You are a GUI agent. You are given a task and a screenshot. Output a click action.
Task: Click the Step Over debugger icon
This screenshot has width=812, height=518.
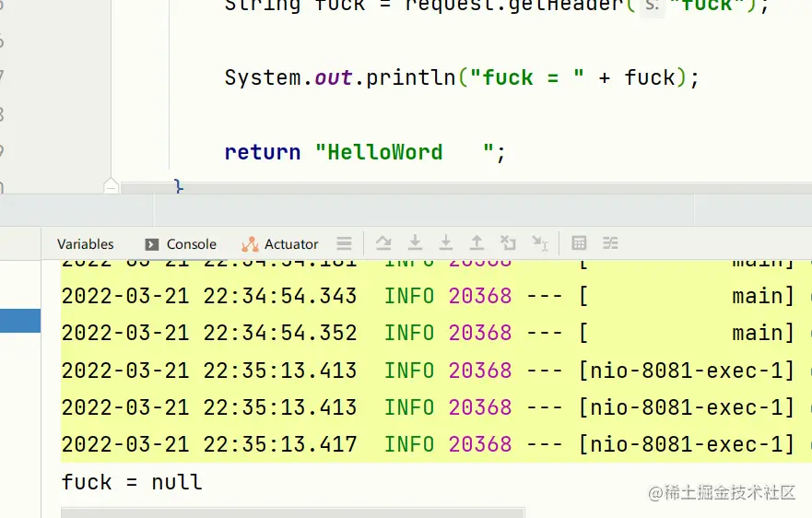[383, 243]
